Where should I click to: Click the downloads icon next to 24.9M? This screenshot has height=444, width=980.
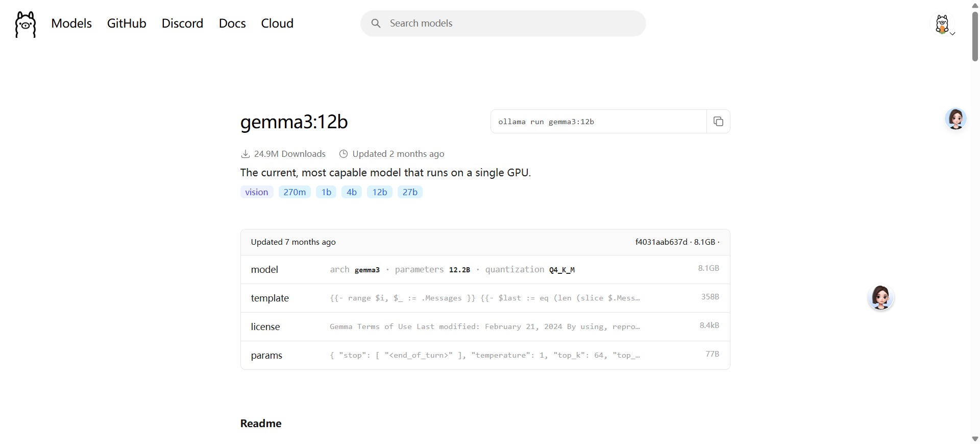tap(246, 154)
